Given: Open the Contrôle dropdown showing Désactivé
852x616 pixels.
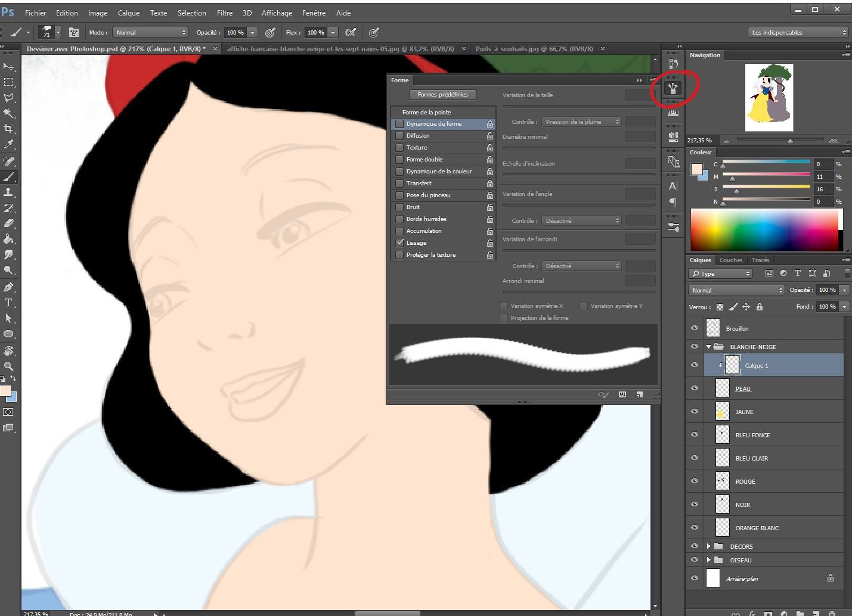Looking at the screenshot, I should [x=581, y=220].
